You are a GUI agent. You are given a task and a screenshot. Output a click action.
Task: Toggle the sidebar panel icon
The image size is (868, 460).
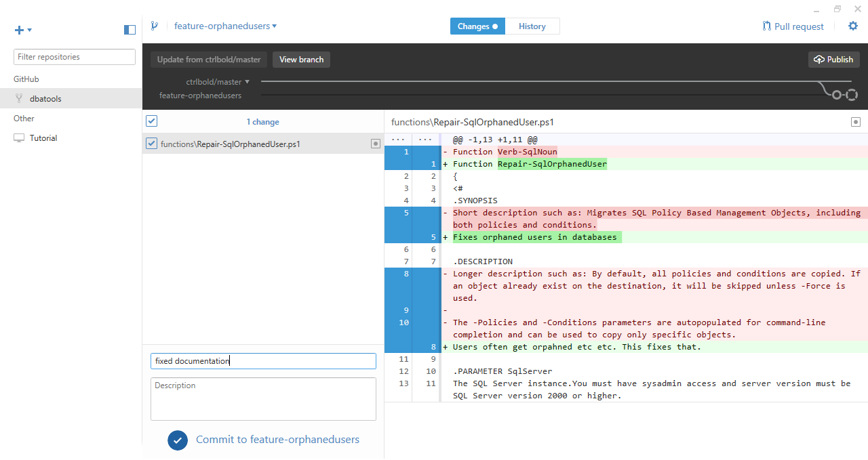coord(130,30)
